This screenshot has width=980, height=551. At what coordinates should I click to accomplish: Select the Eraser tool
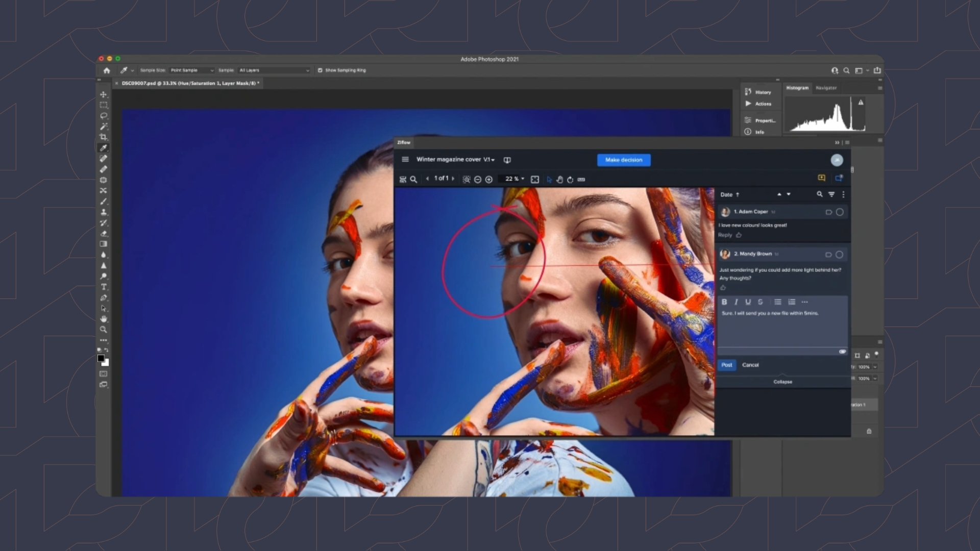[104, 234]
